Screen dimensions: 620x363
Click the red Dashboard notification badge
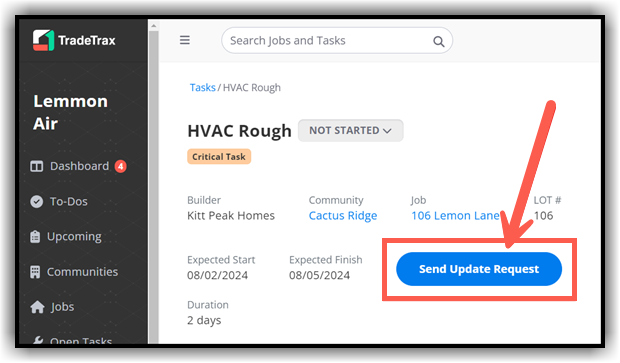click(121, 166)
